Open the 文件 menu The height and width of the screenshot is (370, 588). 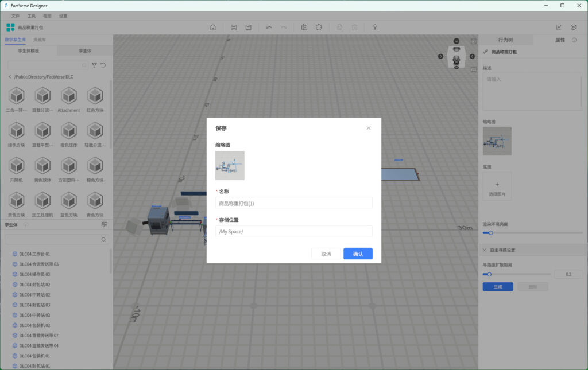(x=16, y=16)
